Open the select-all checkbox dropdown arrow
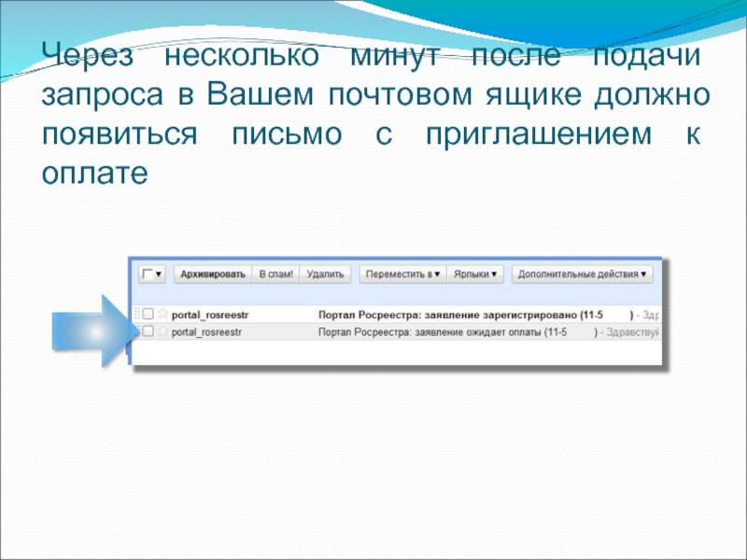 pos(159,274)
